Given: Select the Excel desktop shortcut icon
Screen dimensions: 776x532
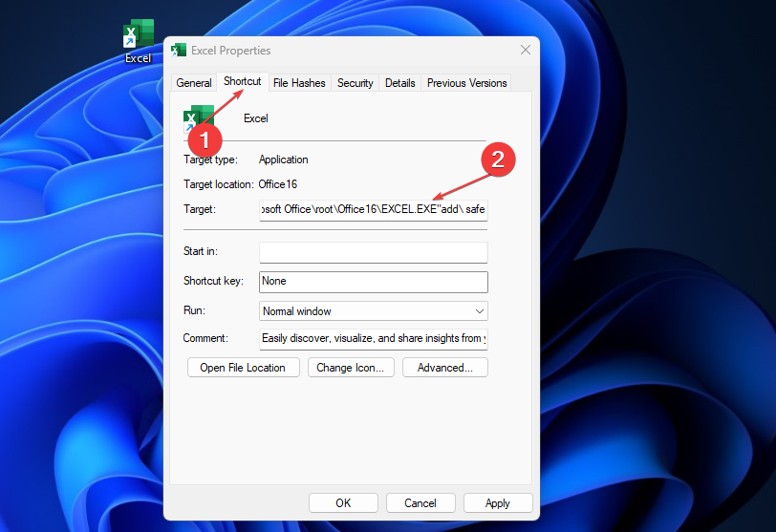Looking at the screenshot, I should point(138,41).
